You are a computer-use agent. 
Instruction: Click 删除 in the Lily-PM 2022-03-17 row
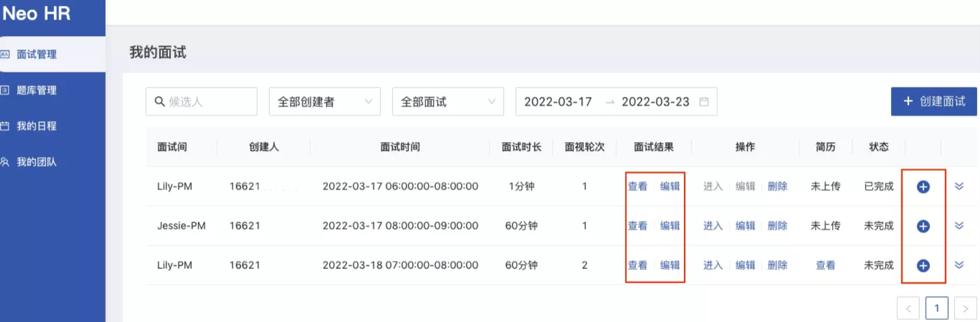point(778,186)
